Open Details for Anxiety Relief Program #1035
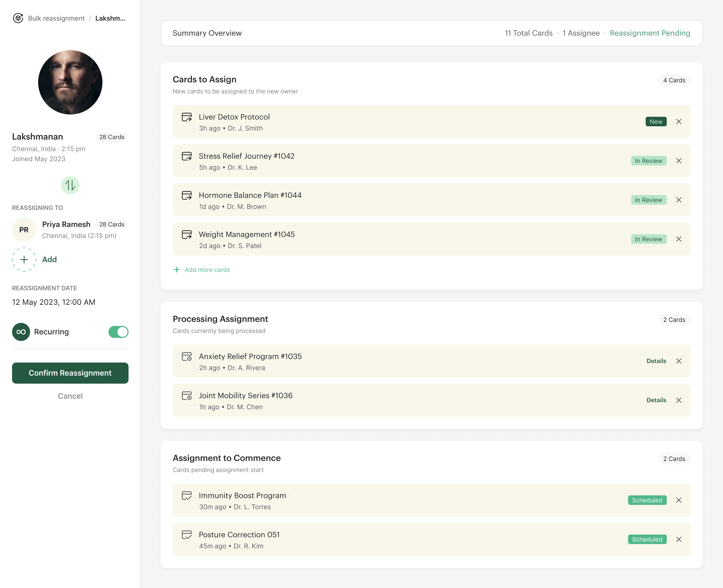The image size is (723, 588). pos(656,361)
